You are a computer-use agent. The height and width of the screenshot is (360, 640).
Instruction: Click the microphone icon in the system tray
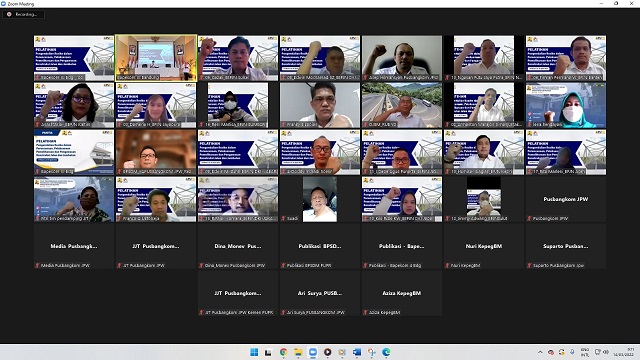click(x=573, y=352)
